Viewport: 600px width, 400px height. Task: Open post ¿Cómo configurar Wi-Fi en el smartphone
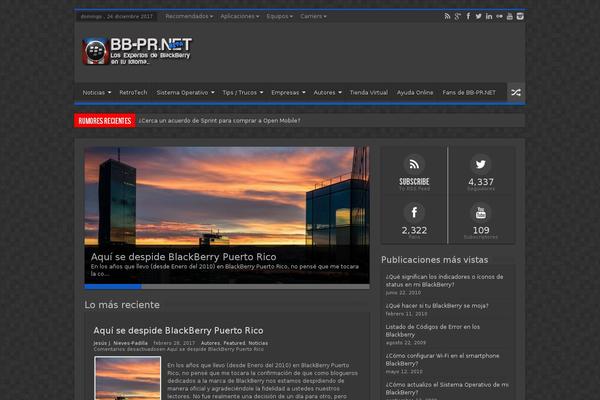[442, 359]
